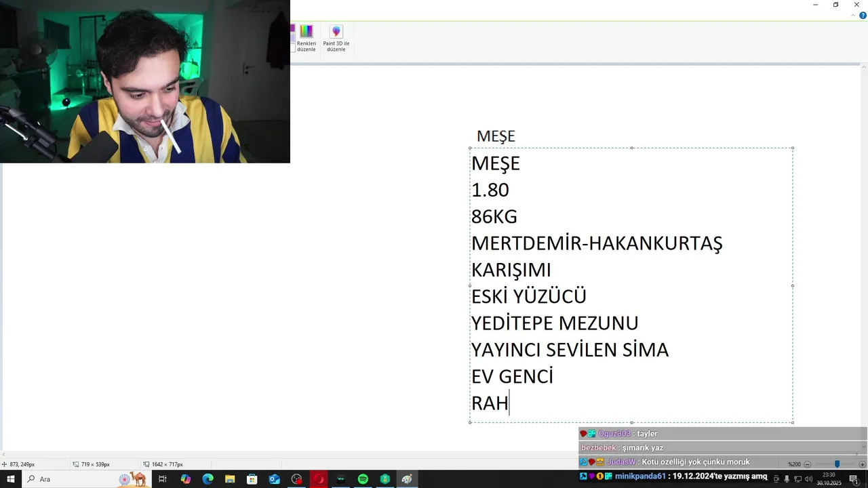Click the JudasW chat username

coord(621,462)
